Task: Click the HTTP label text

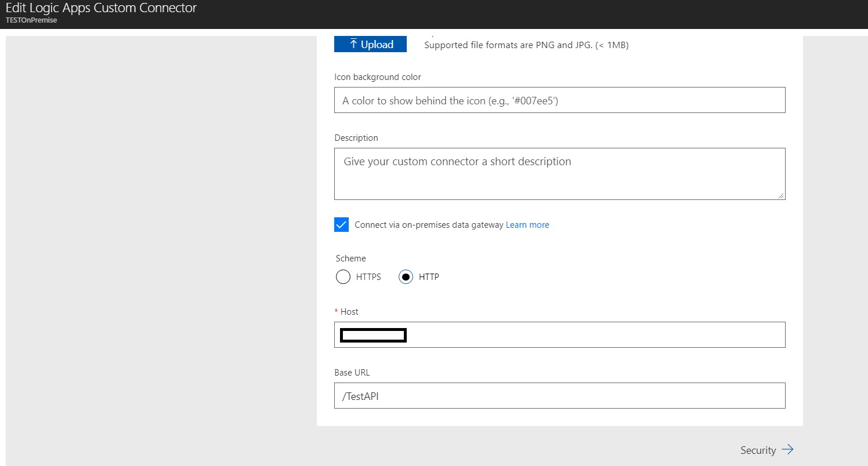Action: point(429,277)
